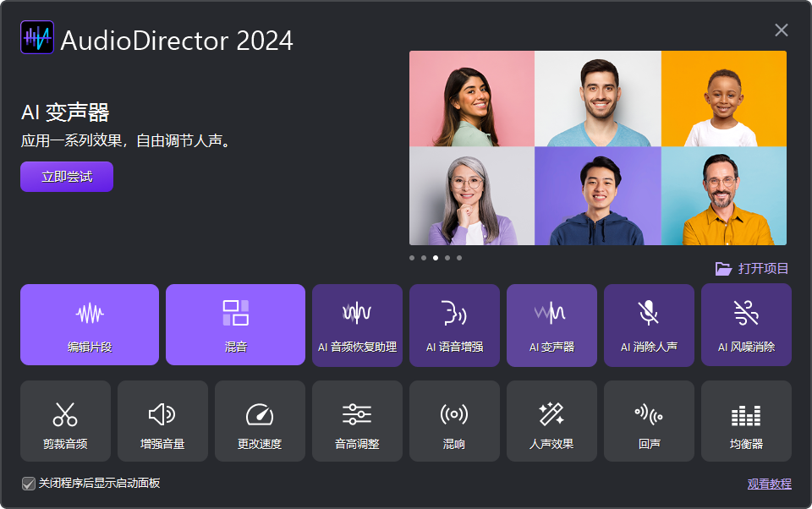Screen dimensions: 812x509
Task: Launch AI 音频恢复助理 tool
Action: click(357, 326)
